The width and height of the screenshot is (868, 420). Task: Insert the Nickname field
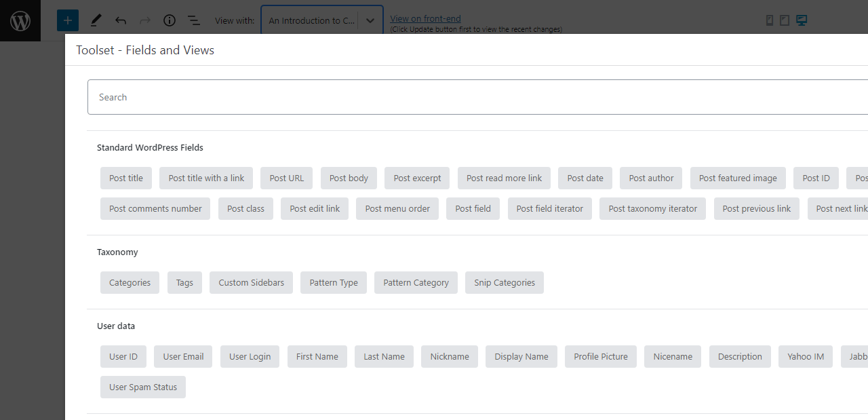tap(450, 356)
